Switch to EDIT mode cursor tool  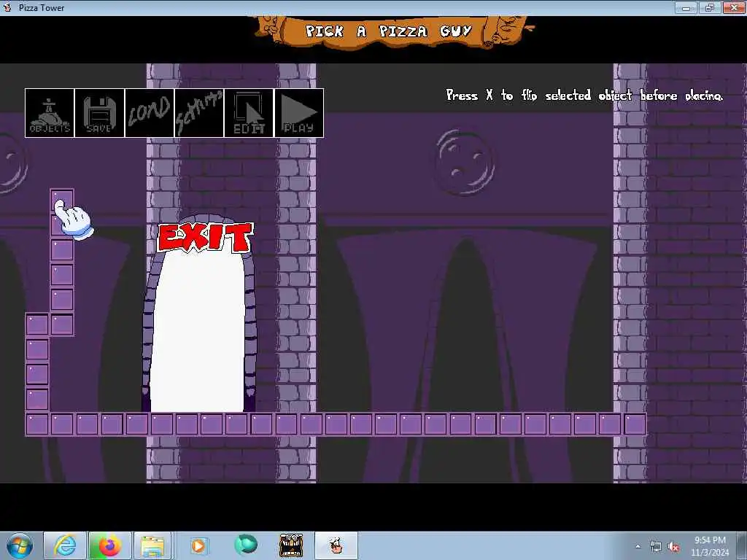249,113
